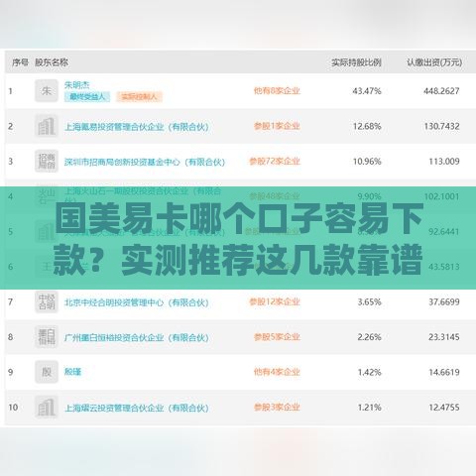Image resolution: width=476 pixels, height=476 pixels.
Task: Click row number 10 in the 序号 column
Action: pos(13,408)
